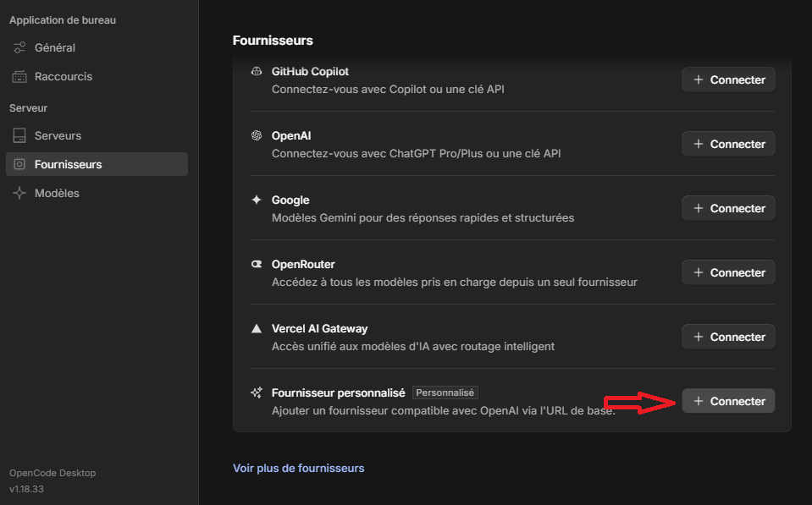Click the Général sliders icon
The height and width of the screenshot is (505, 812).
(x=19, y=47)
